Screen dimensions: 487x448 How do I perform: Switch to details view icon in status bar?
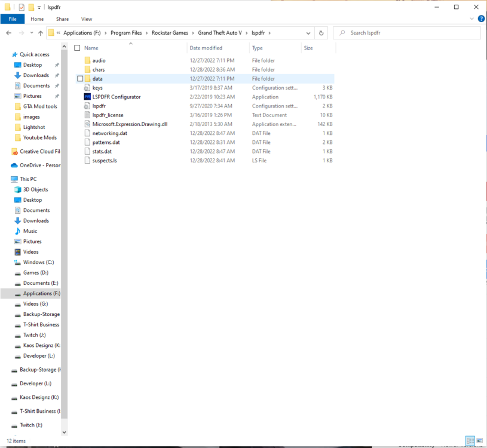470,441
